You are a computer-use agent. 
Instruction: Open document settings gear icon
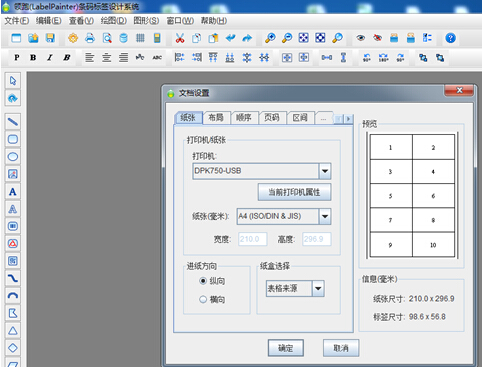click(73, 38)
